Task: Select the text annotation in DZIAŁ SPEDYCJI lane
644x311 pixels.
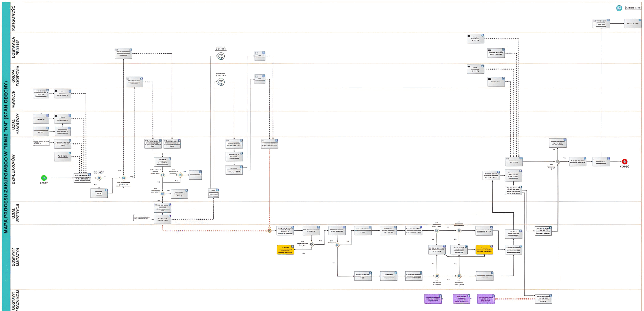Action: (x=142, y=218)
